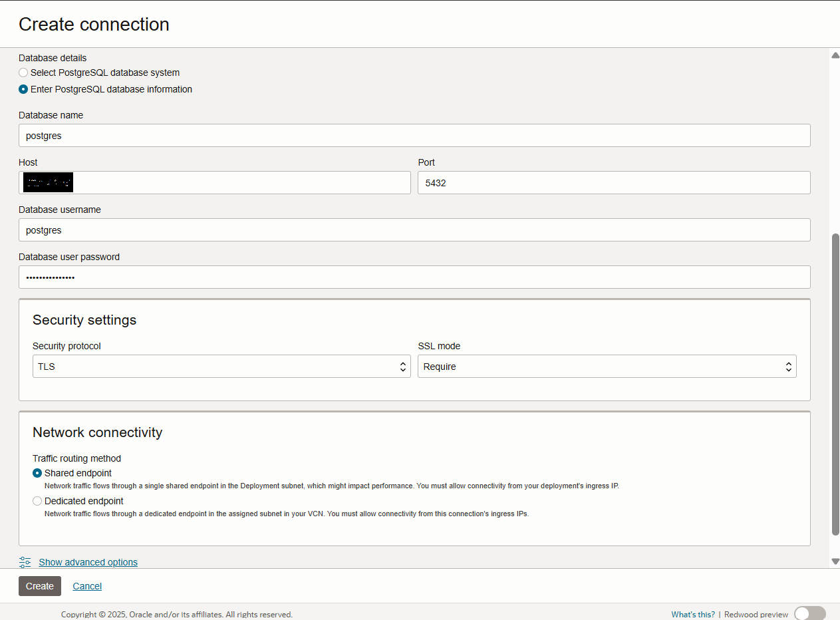Viewport: 840px width, 620px height.
Task: Click the scrollbar down arrow
Action: click(x=835, y=561)
